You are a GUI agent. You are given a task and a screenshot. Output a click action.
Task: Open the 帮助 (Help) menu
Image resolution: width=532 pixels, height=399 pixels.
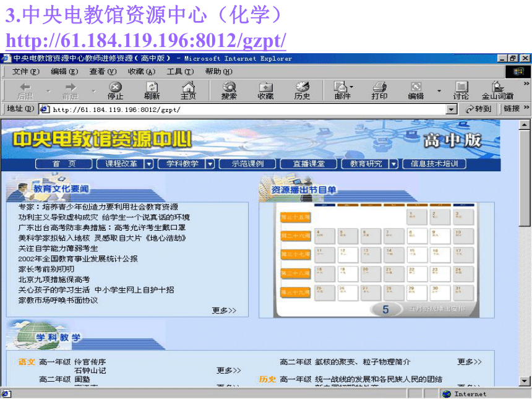[219, 72]
